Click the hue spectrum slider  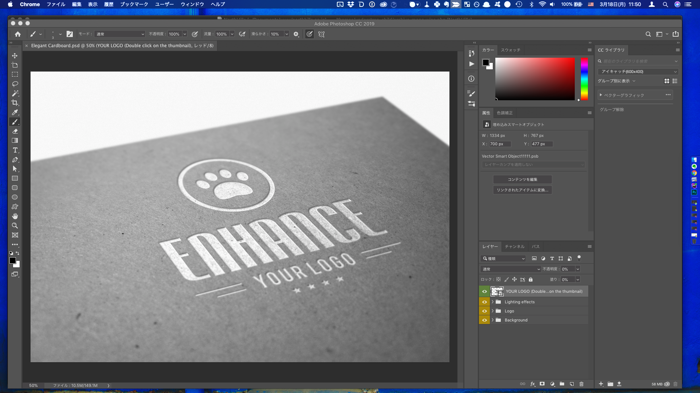tap(584, 79)
